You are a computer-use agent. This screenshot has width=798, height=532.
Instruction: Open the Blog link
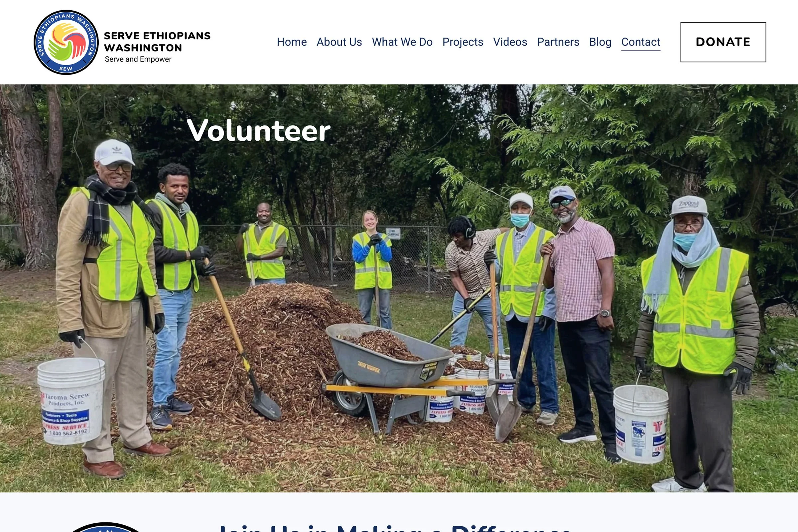(x=600, y=42)
